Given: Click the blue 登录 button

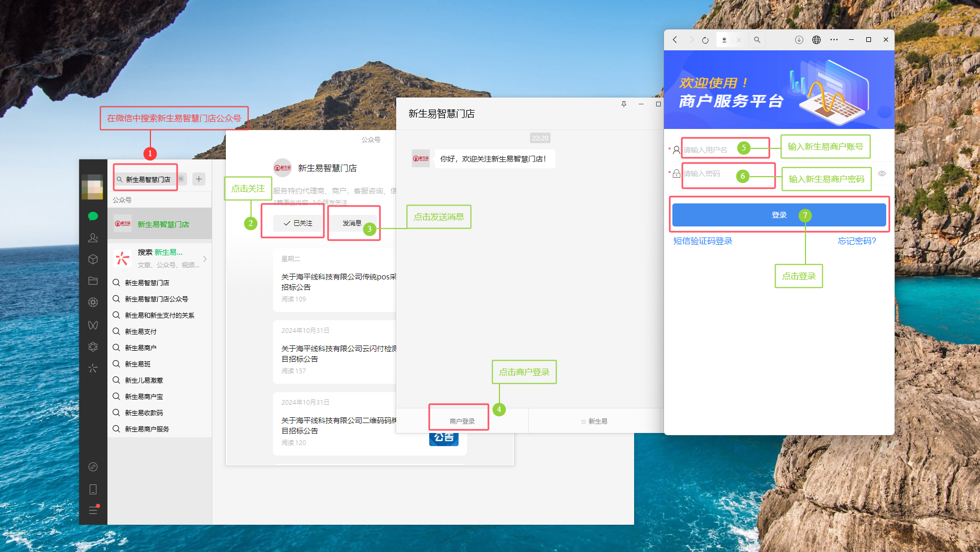Looking at the screenshot, I should point(779,215).
